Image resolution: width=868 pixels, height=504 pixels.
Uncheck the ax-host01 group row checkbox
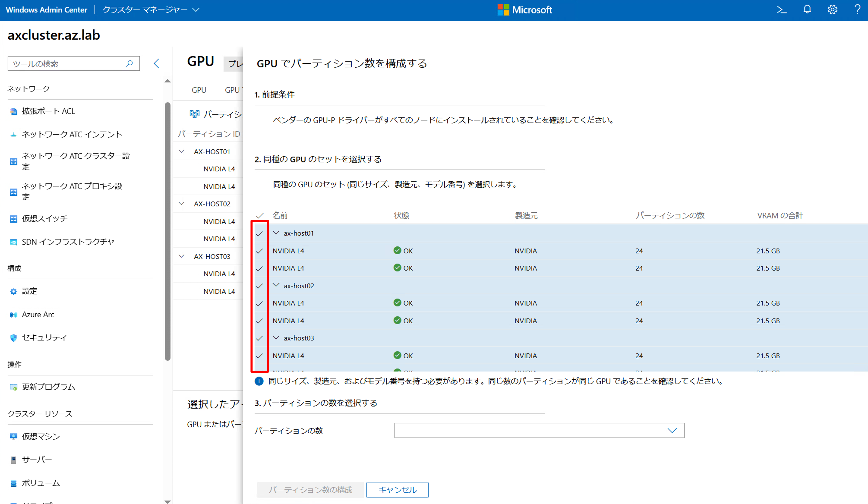(259, 234)
